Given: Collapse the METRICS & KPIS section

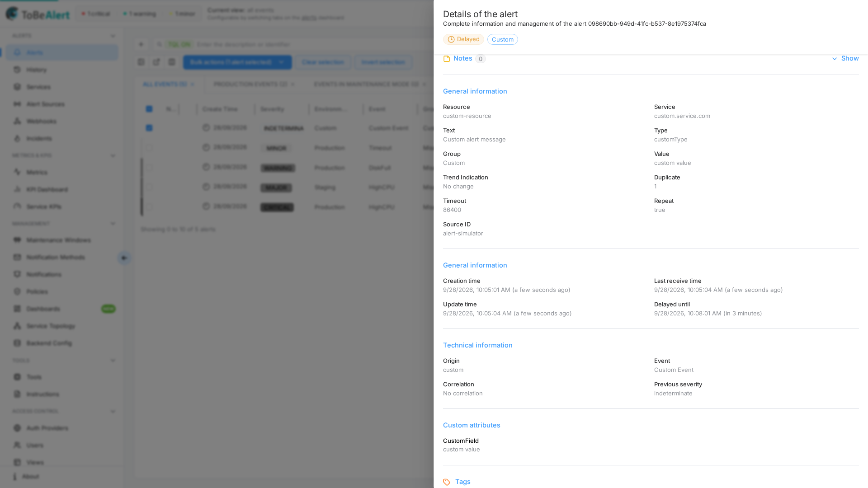Looking at the screenshot, I should coord(113,156).
